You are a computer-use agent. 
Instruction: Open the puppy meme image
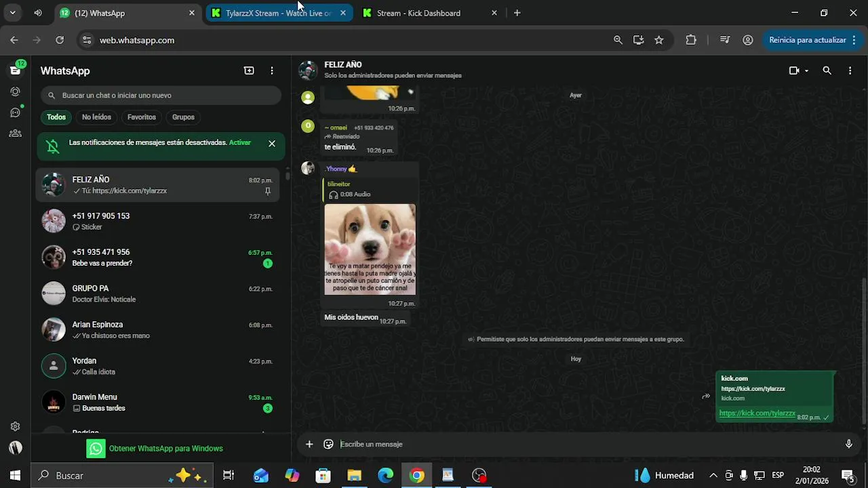click(370, 249)
